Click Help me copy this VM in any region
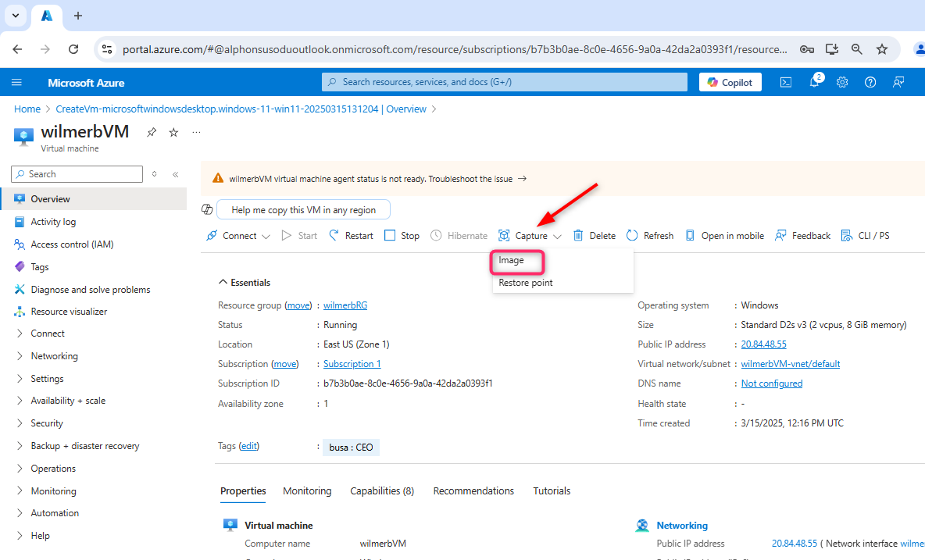 click(303, 210)
